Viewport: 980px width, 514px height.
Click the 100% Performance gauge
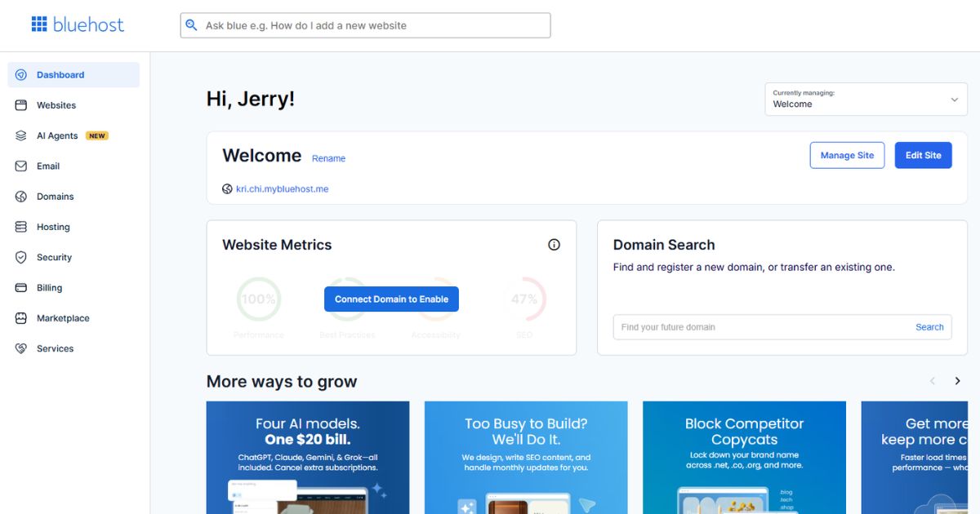click(x=258, y=299)
